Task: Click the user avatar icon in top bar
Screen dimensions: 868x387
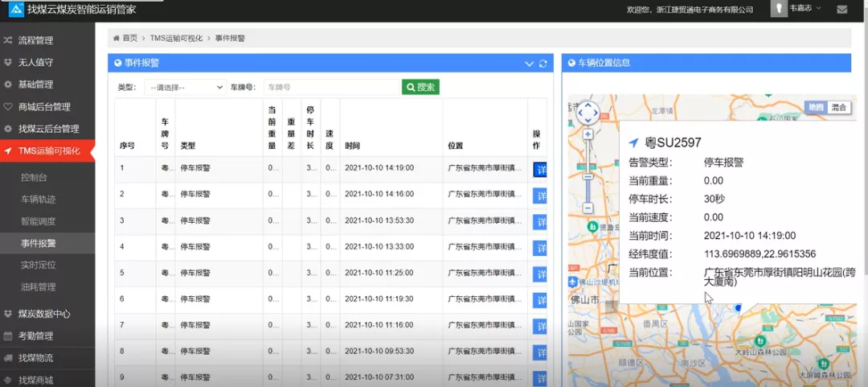Action: tap(779, 9)
